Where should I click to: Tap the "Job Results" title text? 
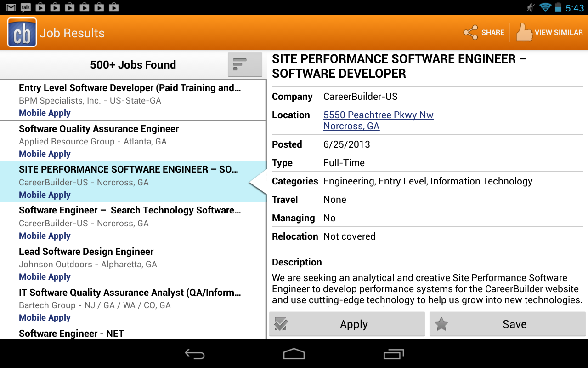pyautogui.click(x=72, y=33)
